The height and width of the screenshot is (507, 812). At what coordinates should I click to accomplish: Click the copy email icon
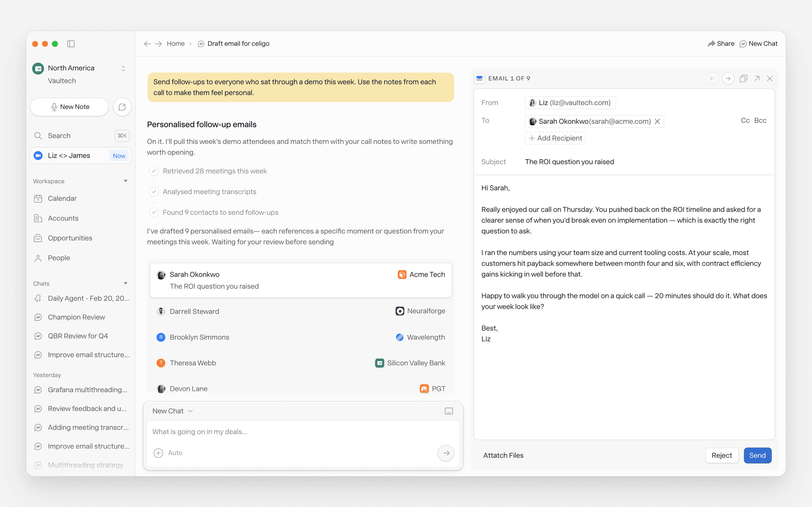[743, 79]
